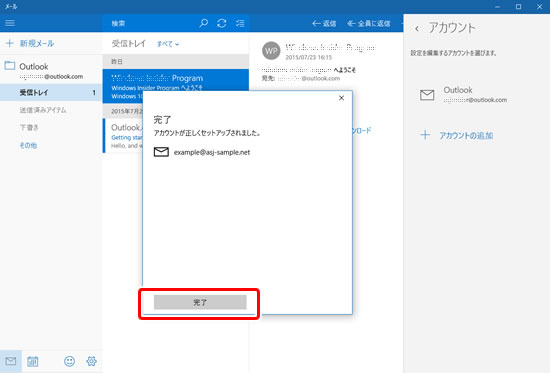Click the Outlook account name in sidebar
This screenshot has height=373, width=550.
click(34, 66)
